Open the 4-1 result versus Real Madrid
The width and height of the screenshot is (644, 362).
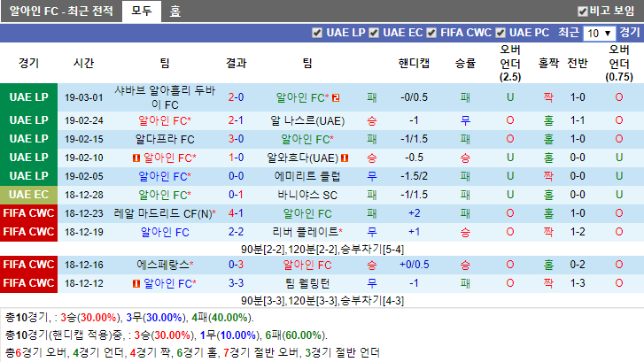click(x=237, y=213)
